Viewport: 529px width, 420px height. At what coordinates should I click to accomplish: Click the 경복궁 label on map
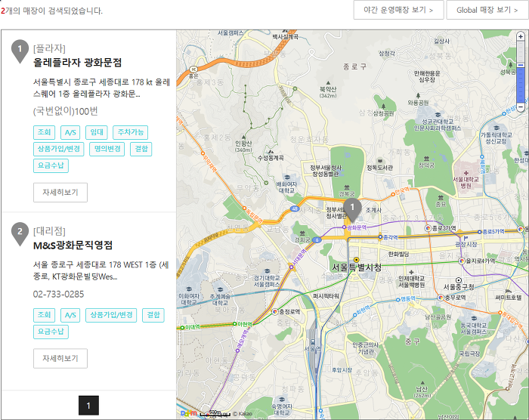point(346,194)
